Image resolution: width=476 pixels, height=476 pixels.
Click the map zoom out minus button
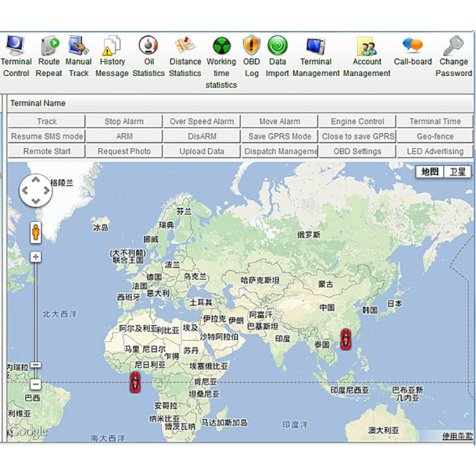[x=36, y=384]
